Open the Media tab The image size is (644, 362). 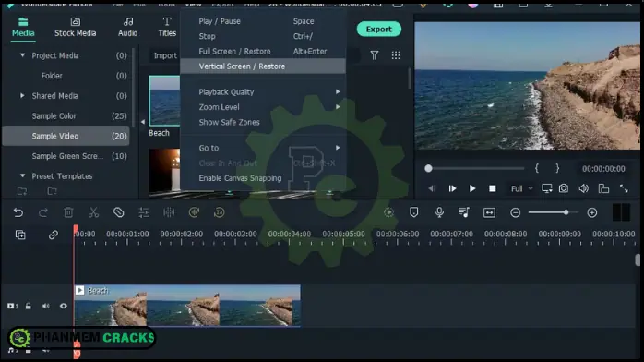coord(23,27)
